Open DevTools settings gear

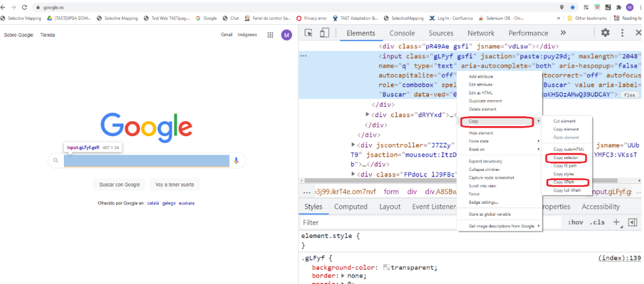pyautogui.click(x=605, y=33)
